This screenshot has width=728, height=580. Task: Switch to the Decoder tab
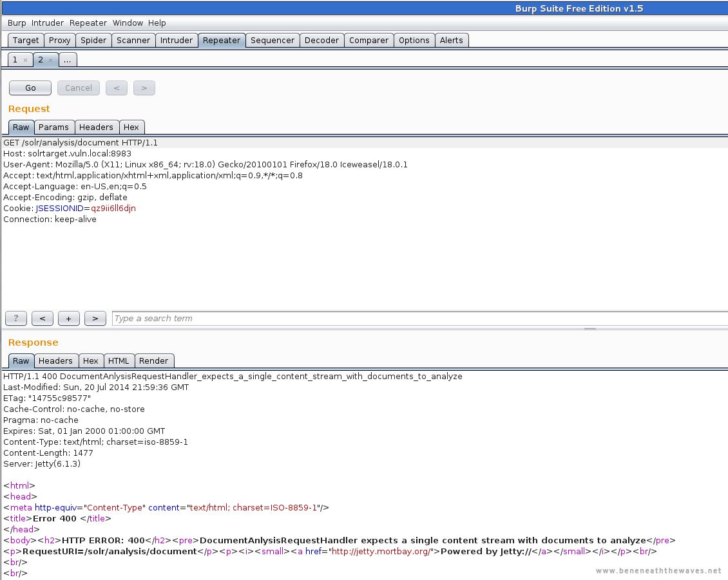(321, 41)
